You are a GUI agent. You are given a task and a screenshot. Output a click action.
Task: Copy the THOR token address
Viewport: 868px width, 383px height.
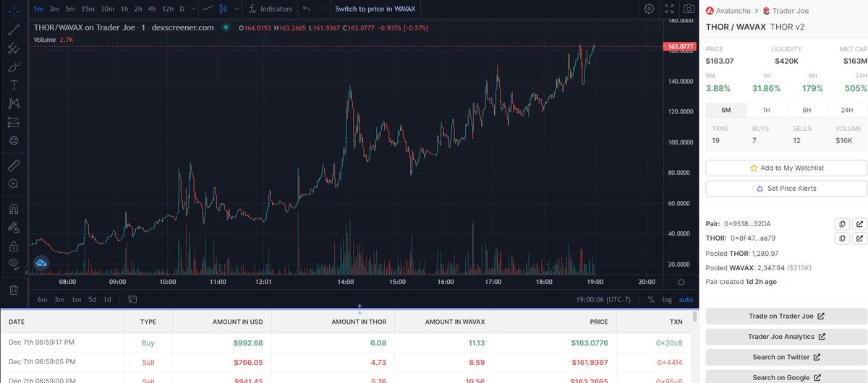pos(842,238)
